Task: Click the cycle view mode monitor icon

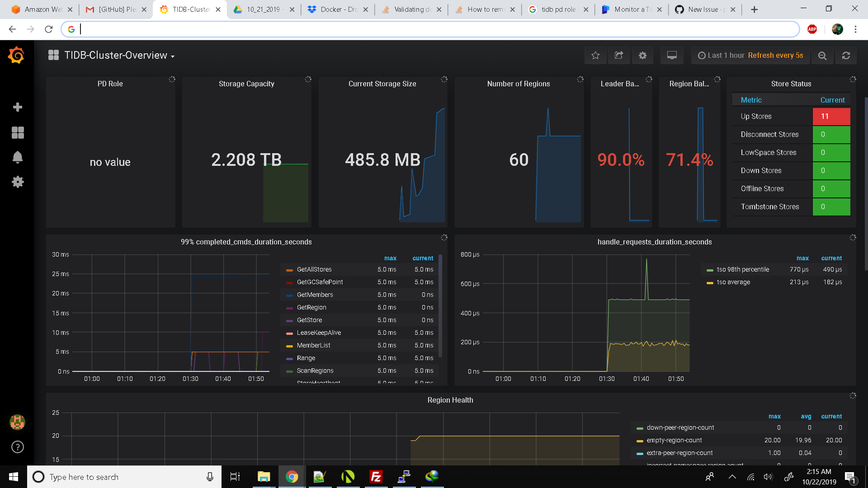Action: pos(672,55)
